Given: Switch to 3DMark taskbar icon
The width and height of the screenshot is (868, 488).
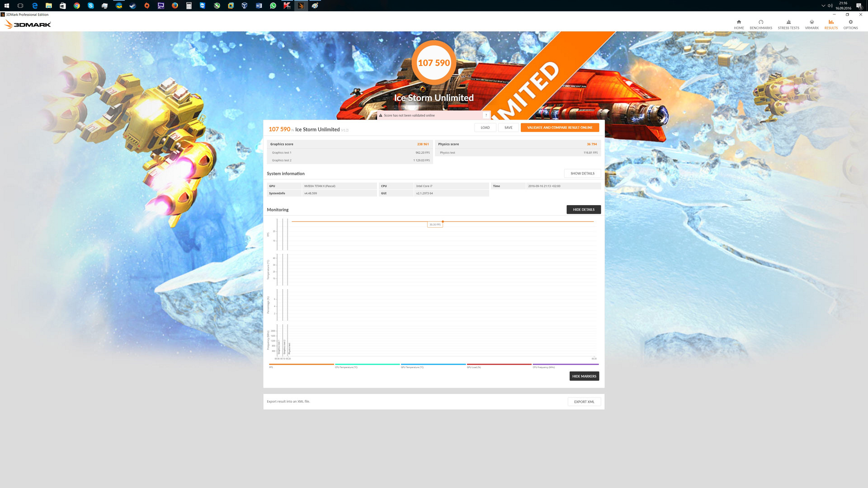Looking at the screenshot, I should tap(301, 5).
